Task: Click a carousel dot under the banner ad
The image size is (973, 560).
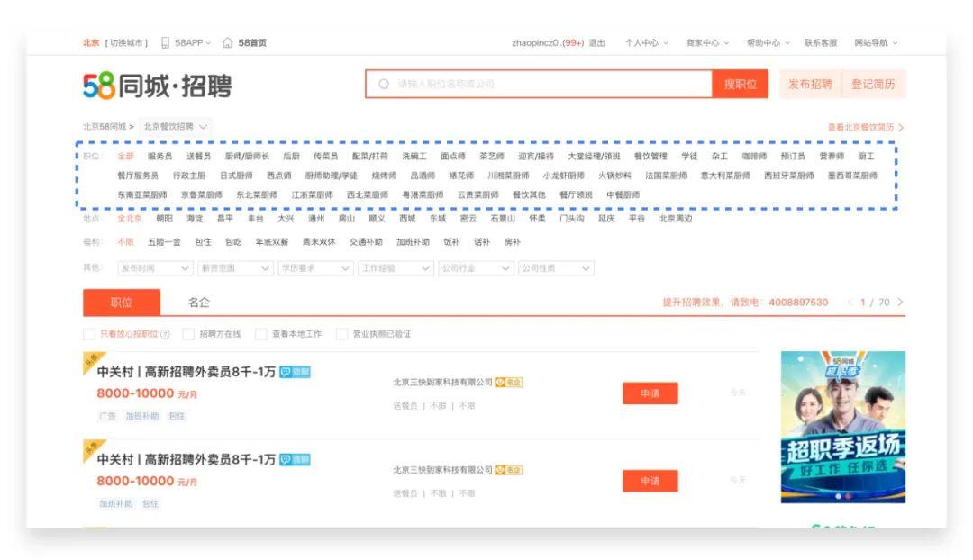Action: [x=838, y=496]
